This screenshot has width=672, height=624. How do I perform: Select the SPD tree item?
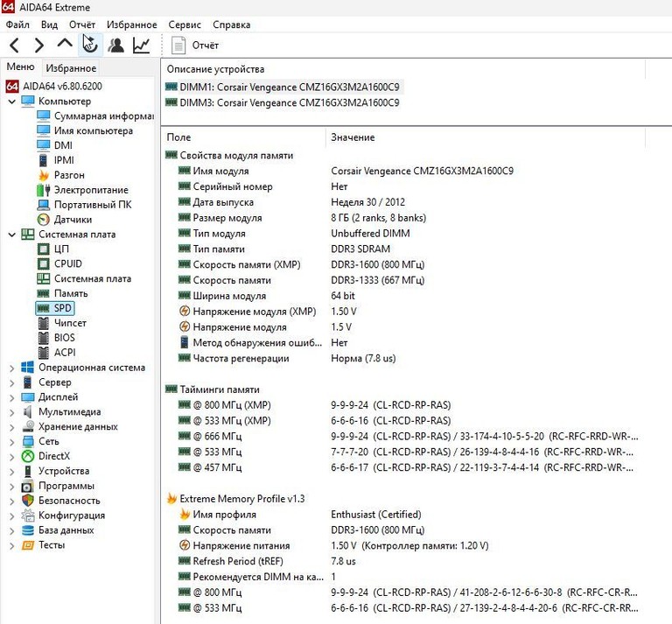55,308
